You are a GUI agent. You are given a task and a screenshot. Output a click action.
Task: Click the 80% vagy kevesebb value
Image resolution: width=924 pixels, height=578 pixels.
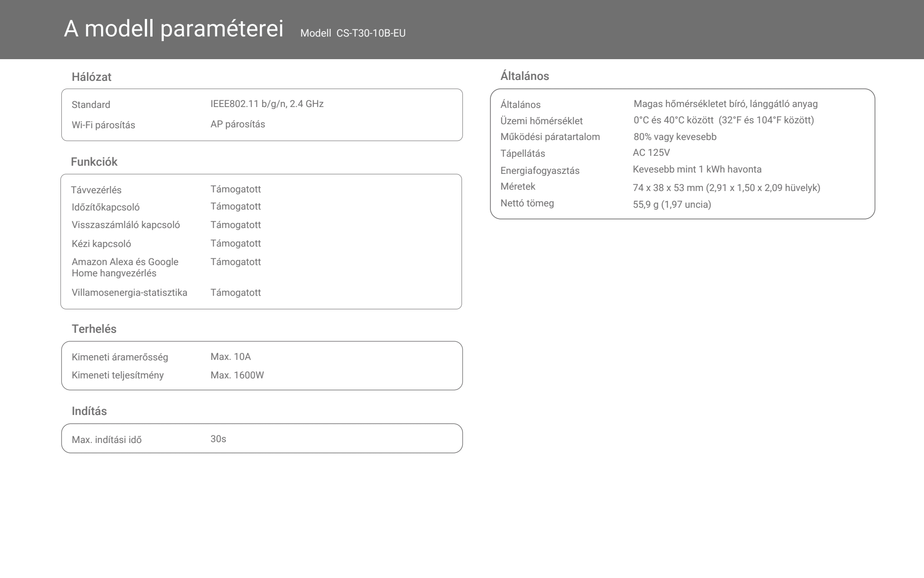[675, 137]
